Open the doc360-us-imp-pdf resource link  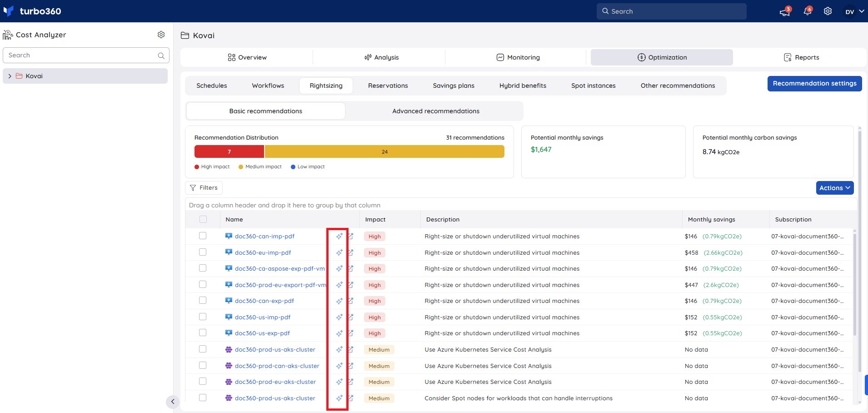point(263,317)
